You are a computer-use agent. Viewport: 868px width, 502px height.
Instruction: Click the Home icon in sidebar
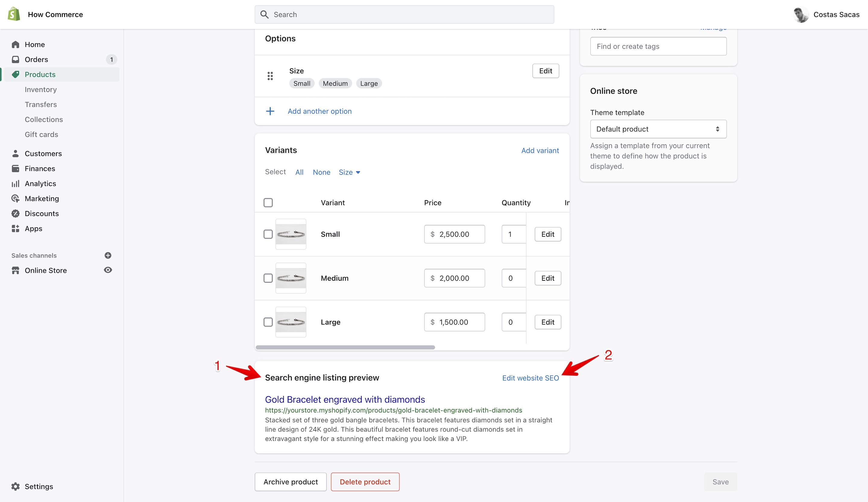pos(15,44)
